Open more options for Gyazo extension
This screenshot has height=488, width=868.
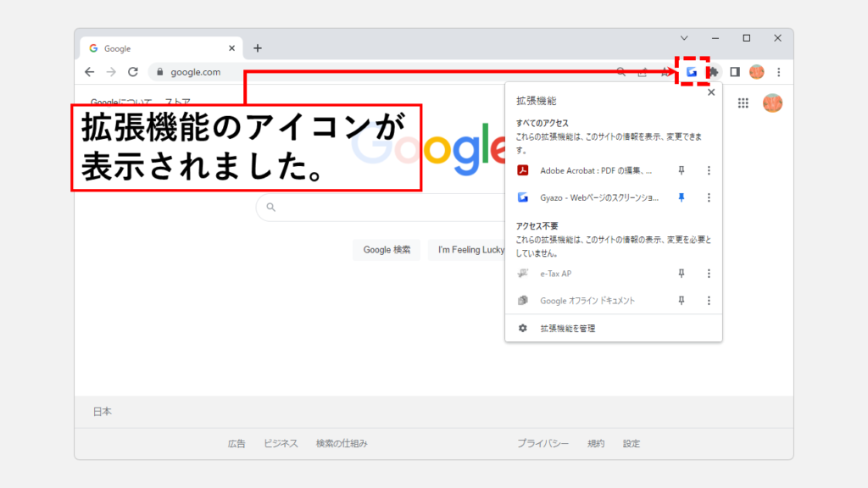[709, 197]
